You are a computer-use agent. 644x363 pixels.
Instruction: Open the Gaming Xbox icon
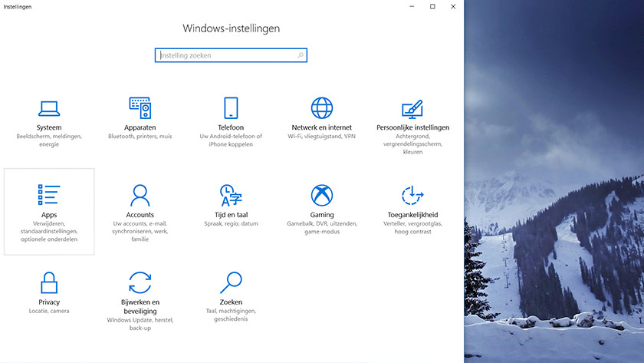(321, 195)
